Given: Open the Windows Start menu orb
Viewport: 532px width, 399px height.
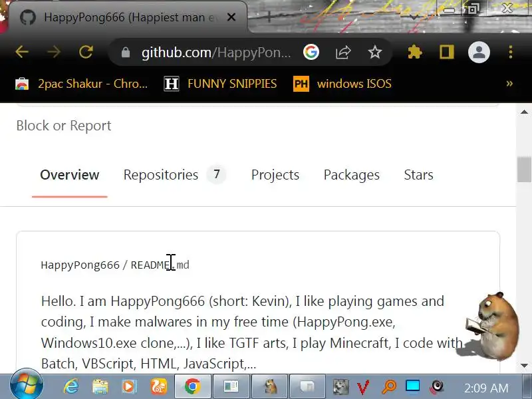Looking at the screenshot, I should click(27, 385).
